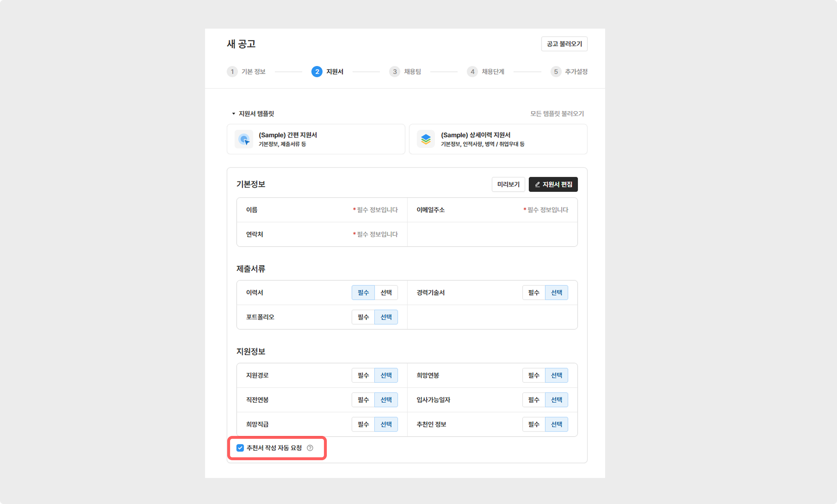837x504 pixels.
Task: Go to 채용팀 step label
Action: (413, 72)
